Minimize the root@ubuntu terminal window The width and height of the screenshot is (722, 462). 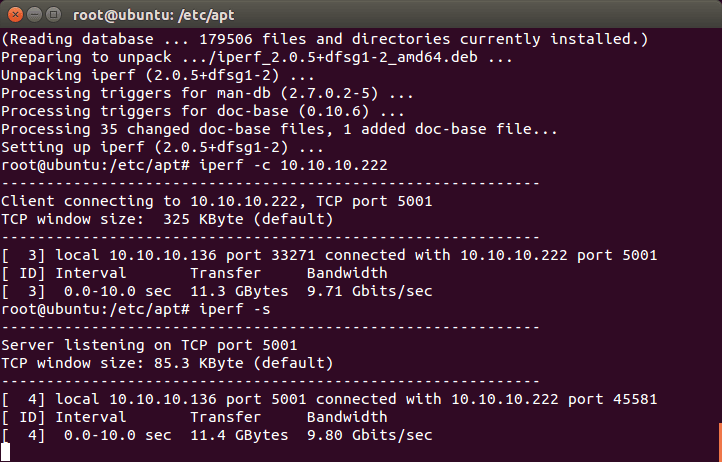(x=33, y=15)
